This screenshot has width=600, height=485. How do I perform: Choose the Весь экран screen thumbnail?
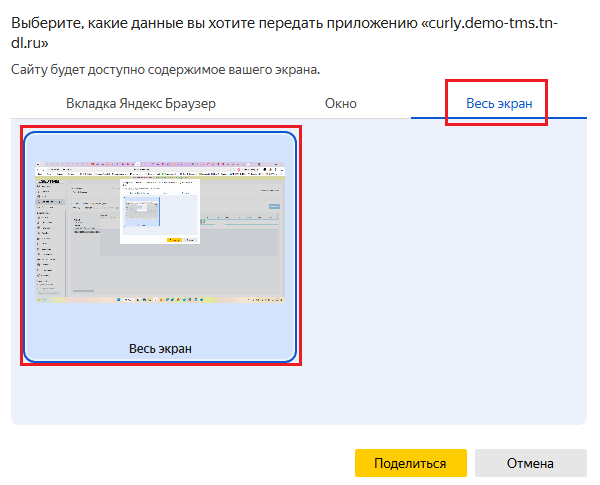[160, 247]
